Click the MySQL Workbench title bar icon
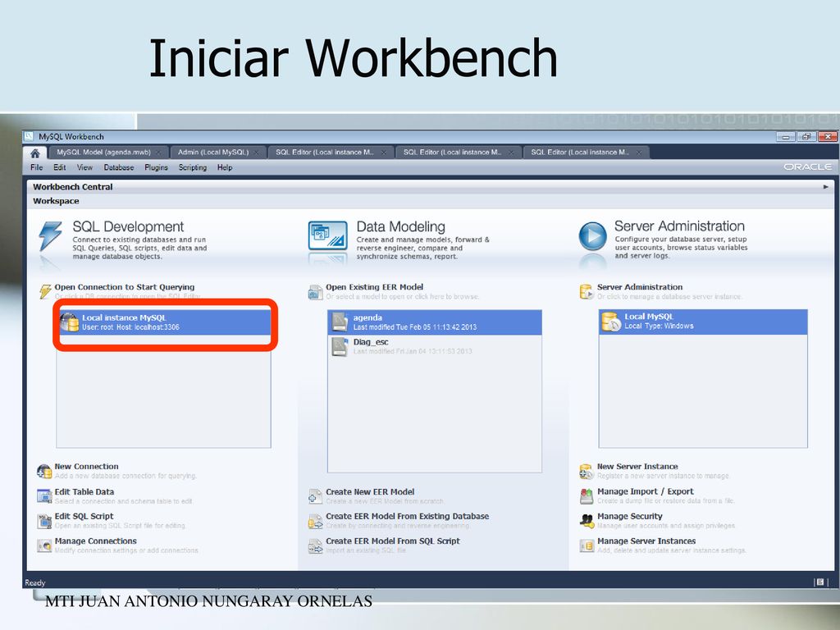Image resolution: width=840 pixels, height=630 pixels. [x=30, y=137]
